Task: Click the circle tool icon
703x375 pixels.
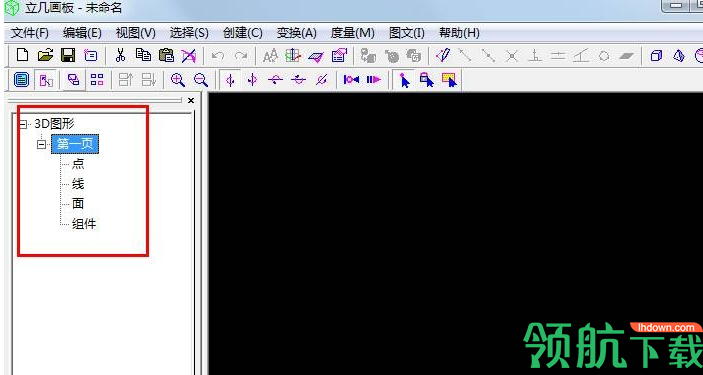Action: pos(604,56)
